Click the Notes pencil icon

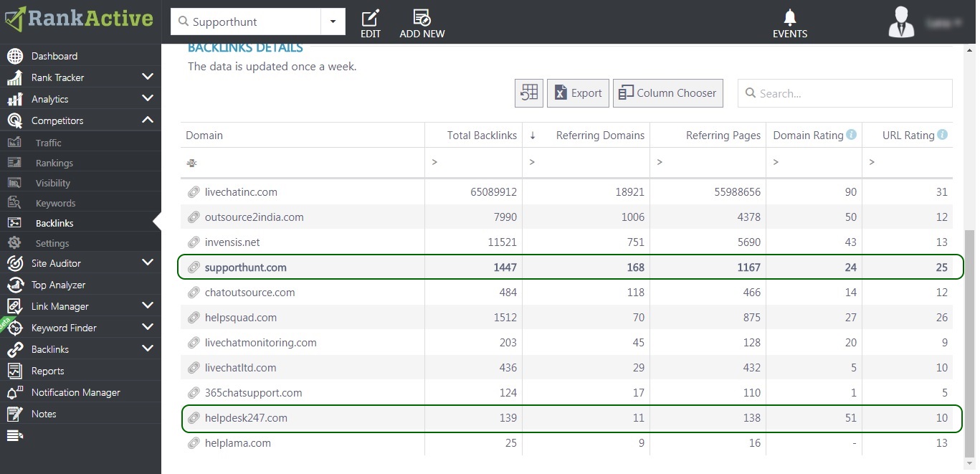pyautogui.click(x=14, y=414)
